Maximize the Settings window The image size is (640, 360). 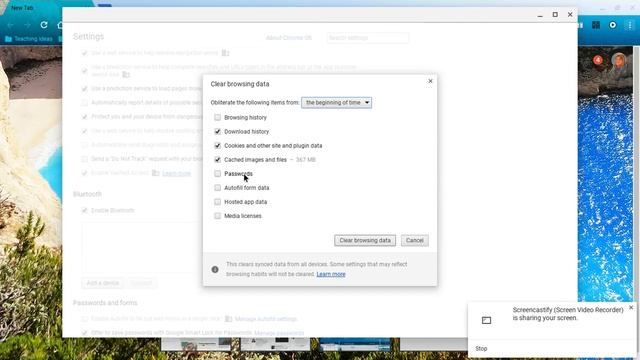tap(555, 15)
